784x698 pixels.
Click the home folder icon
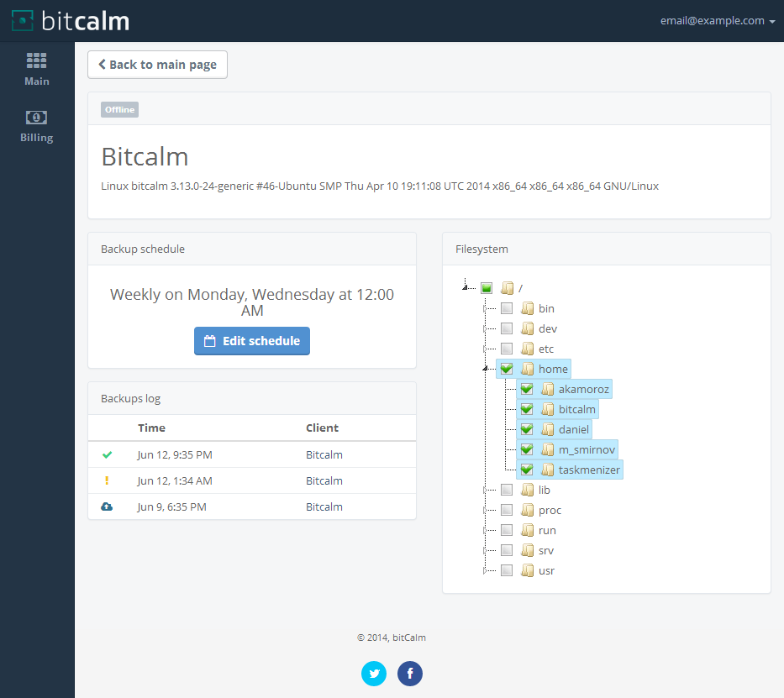pos(527,369)
